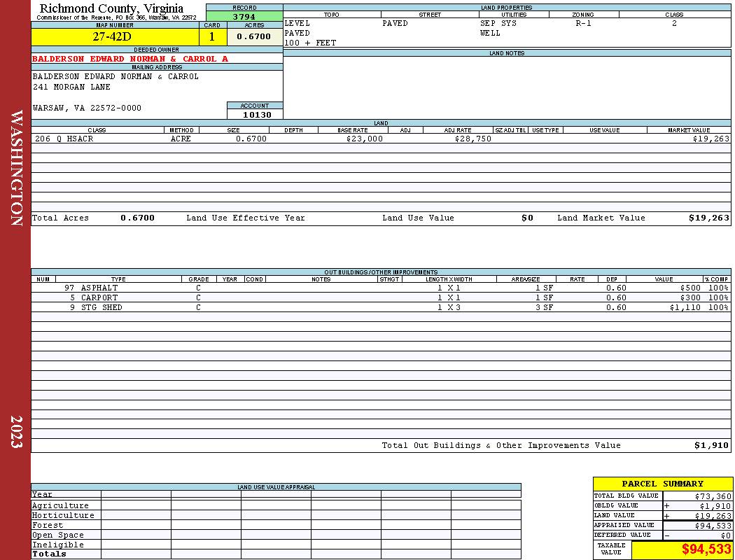Click the deeded owner name in red

129,59
